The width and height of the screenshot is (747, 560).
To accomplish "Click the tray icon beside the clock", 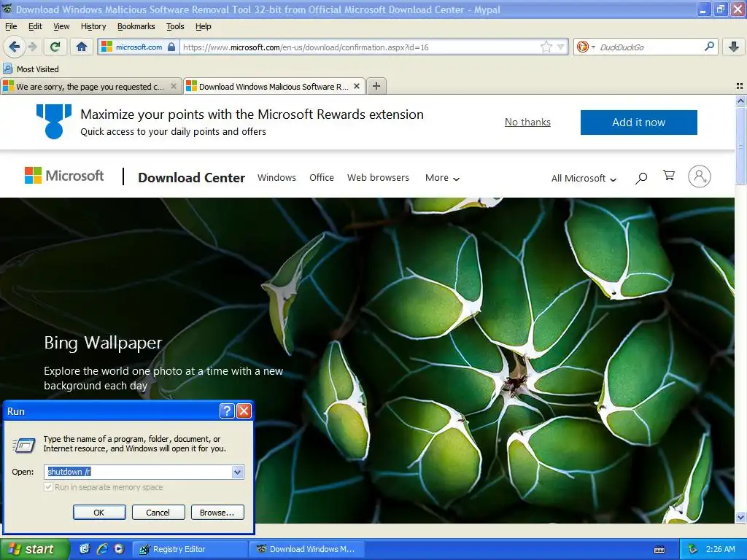I will [x=692, y=549].
